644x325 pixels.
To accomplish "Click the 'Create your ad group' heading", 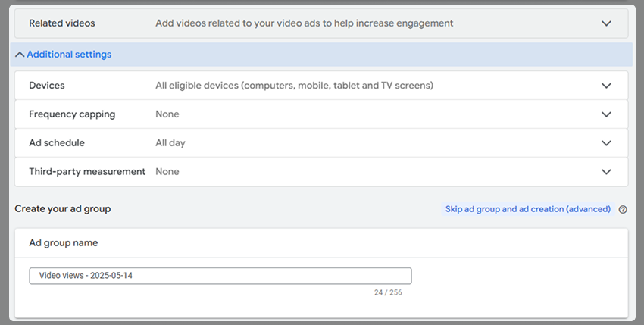I will coord(63,209).
